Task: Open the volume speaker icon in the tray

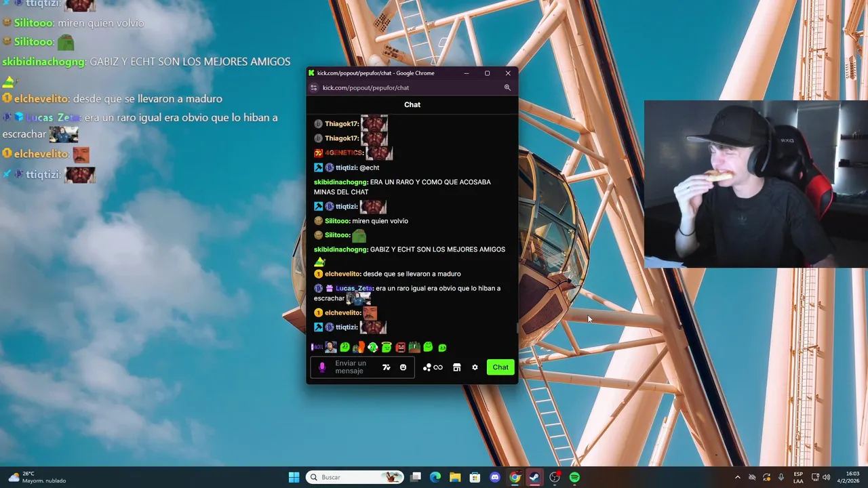Action: [826, 477]
